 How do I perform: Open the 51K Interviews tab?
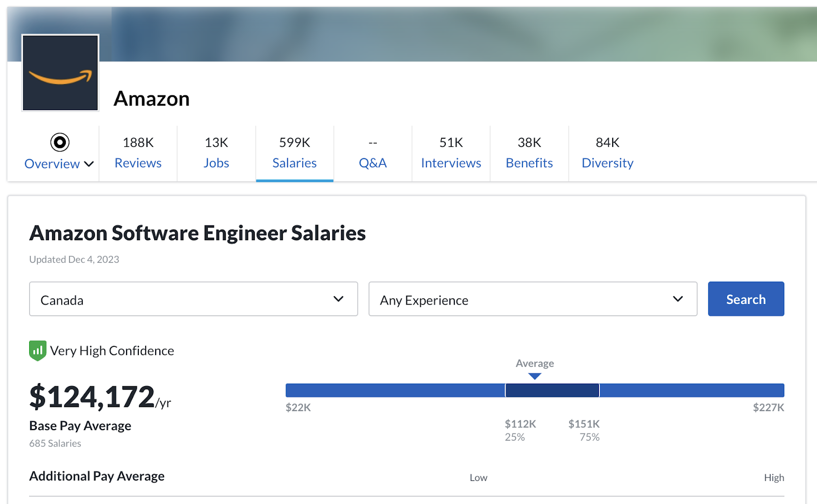pyautogui.click(x=451, y=153)
